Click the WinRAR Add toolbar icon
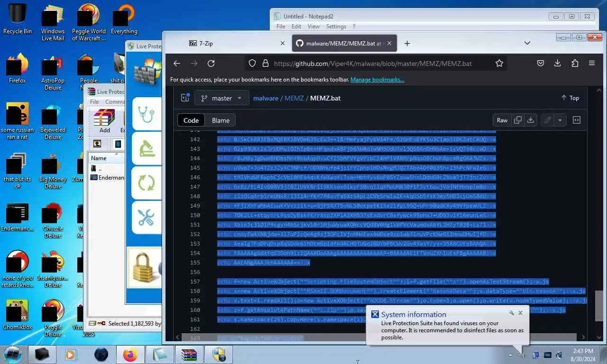Viewport: 607px width, 364px height. point(104,121)
